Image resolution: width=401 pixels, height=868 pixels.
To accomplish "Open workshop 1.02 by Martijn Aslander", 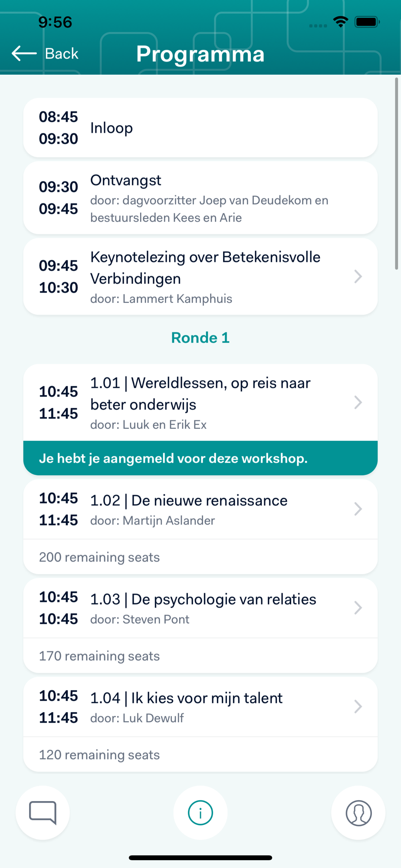I will 200,509.
